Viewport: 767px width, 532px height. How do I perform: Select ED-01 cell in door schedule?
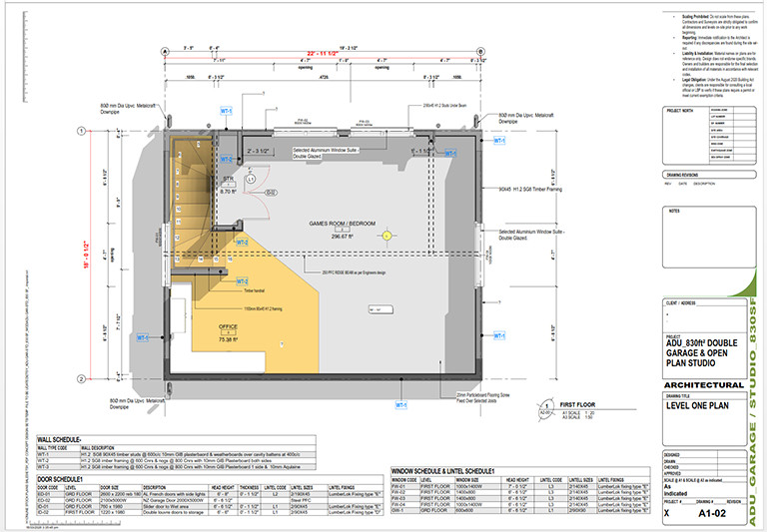[x=51, y=494]
